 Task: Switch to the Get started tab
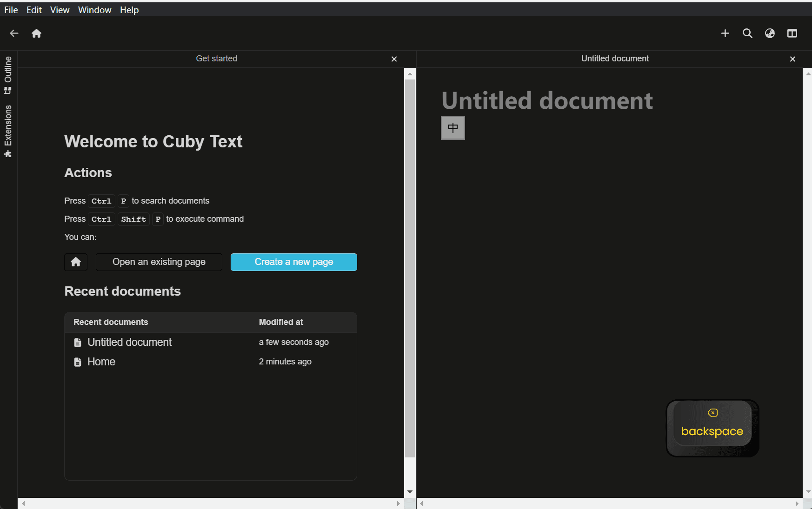tap(217, 59)
